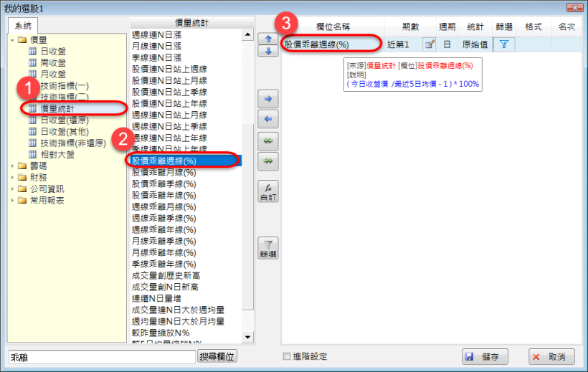Select 週均量連N日大於月均量 in the list
The width and height of the screenshot is (588, 372).
[178, 321]
